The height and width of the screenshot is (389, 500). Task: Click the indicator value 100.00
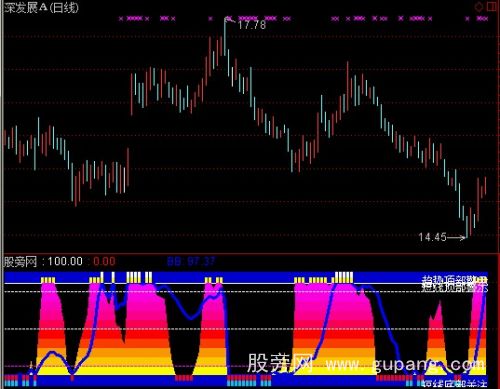point(65,261)
